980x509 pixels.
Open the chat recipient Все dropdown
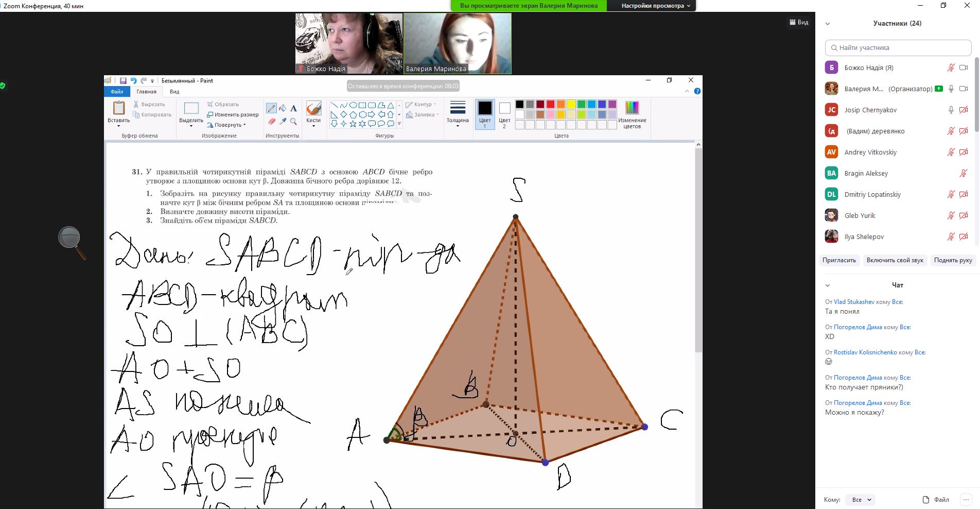(861, 500)
